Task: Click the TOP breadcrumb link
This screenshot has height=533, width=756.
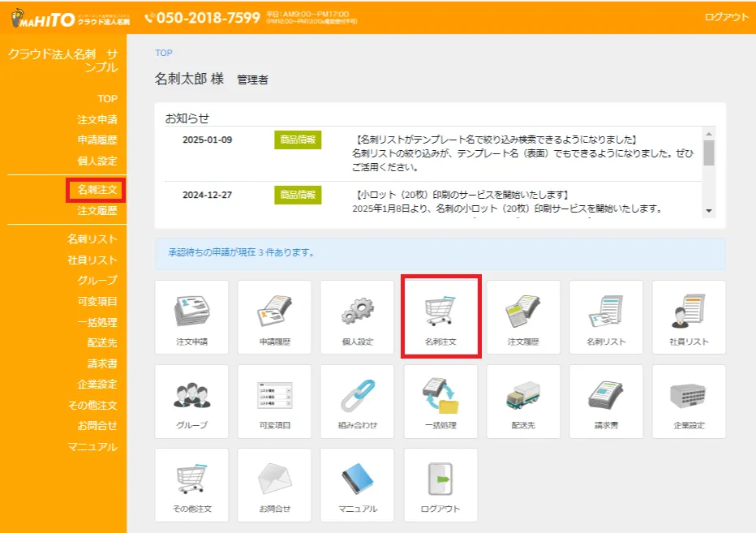Action: [163, 53]
